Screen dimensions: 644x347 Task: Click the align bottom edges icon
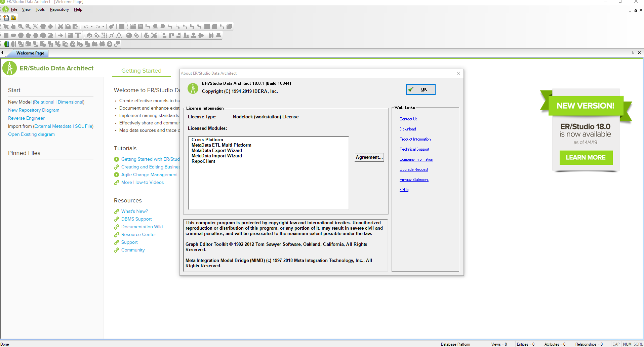click(186, 35)
